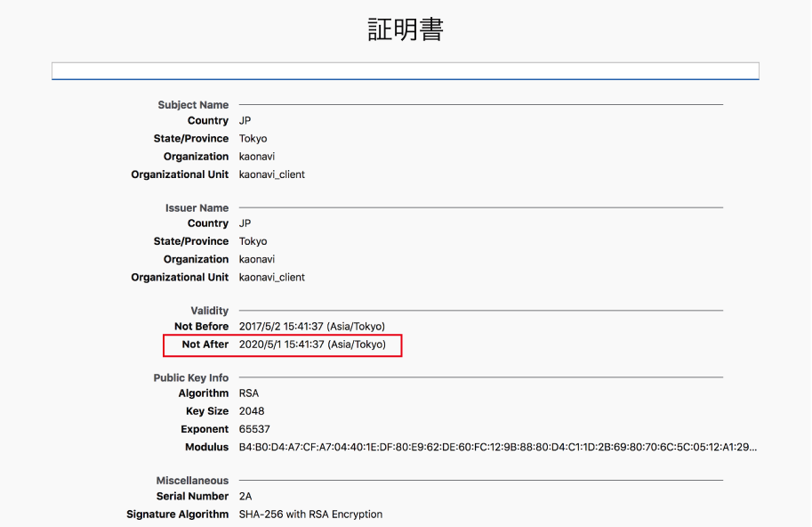
Task: Click the Modulus hex string
Action: click(x=498, y=447)
